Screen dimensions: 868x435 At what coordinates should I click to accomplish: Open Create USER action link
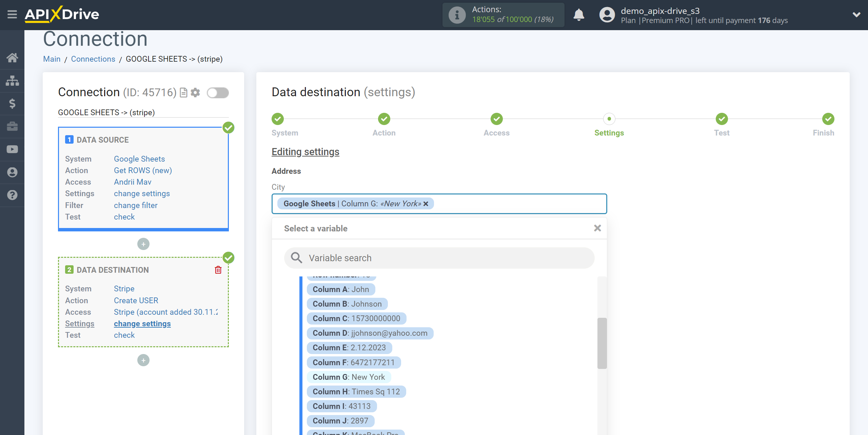point(136,301)
